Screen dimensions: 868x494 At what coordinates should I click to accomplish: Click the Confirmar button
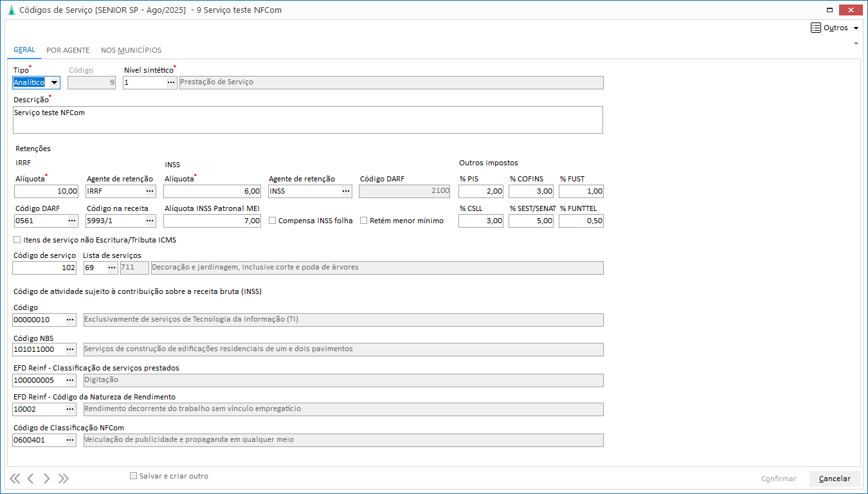[779, 479]
